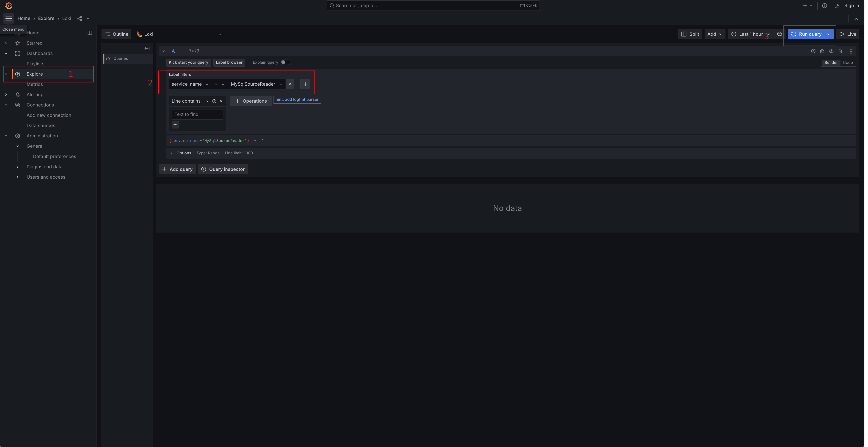Collapse the Queries outline panel arrow
Viewport: 868px width, 447px height.
tap(147, 49)
